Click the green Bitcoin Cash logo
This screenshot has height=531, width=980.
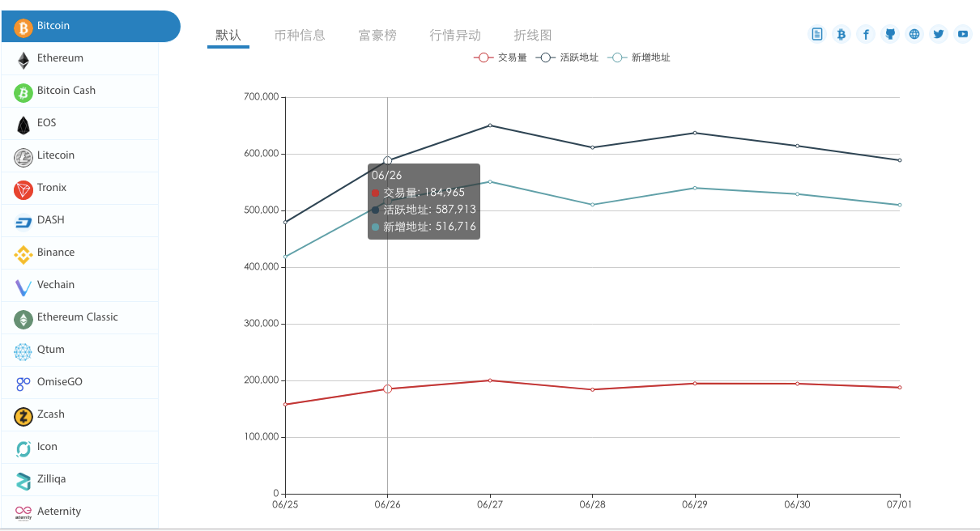(23, 93)
